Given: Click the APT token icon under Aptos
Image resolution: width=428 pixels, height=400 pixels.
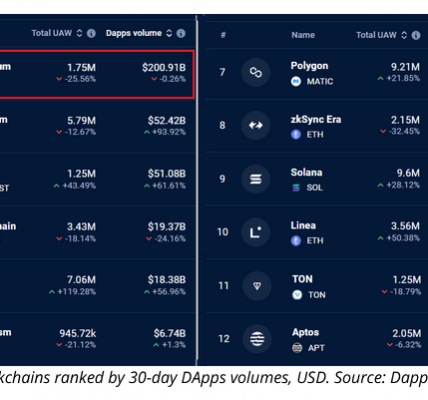Looking at the screenshot, I should click(x=297, y=348).
